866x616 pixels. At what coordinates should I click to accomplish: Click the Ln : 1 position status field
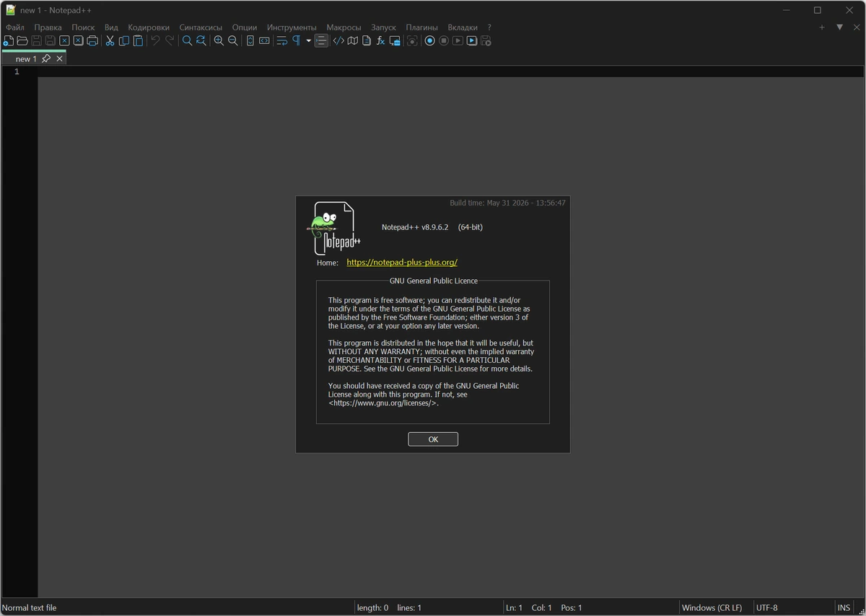(x=514, y=608)
